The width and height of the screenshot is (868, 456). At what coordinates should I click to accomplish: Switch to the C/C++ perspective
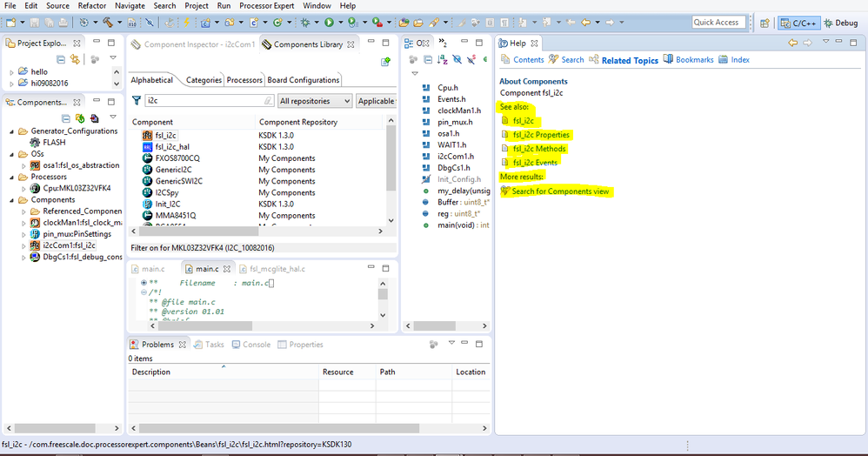click(798, 23)
